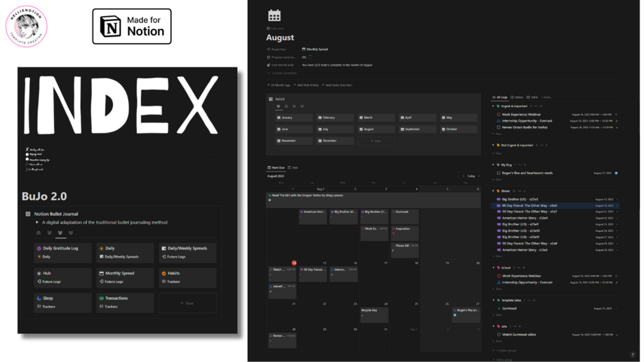This screenshot has width=644, height=362.
Task: Expand the digital adaptation toggle description
Action: click(37, 222)
